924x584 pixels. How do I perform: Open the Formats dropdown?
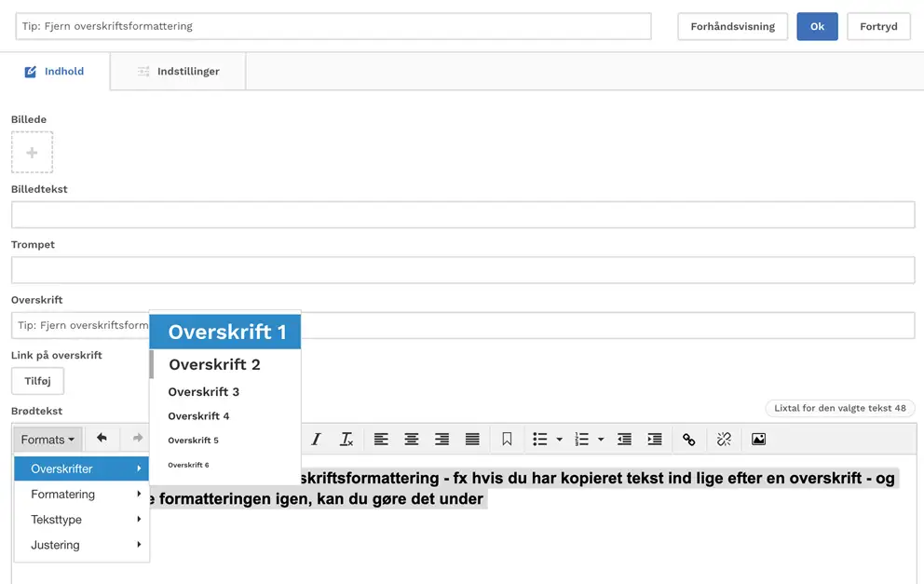pos(48,440)
